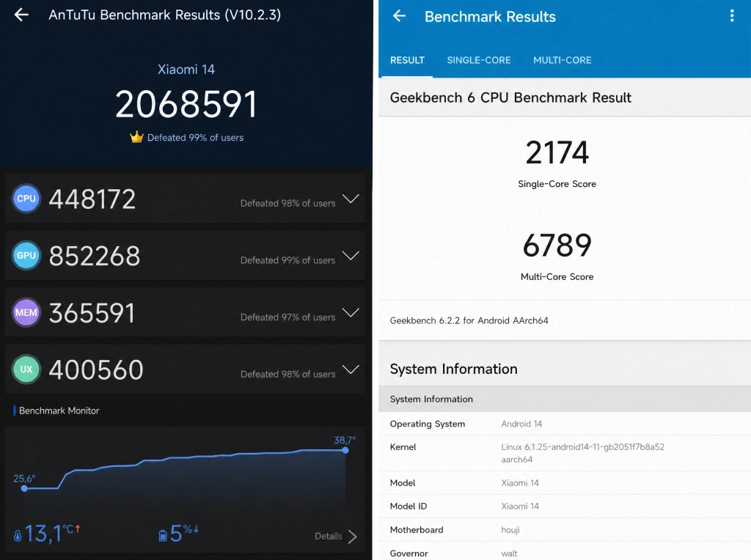
Task: Tap the Benchmark Monitor label
Action: (x=59, y=410)
